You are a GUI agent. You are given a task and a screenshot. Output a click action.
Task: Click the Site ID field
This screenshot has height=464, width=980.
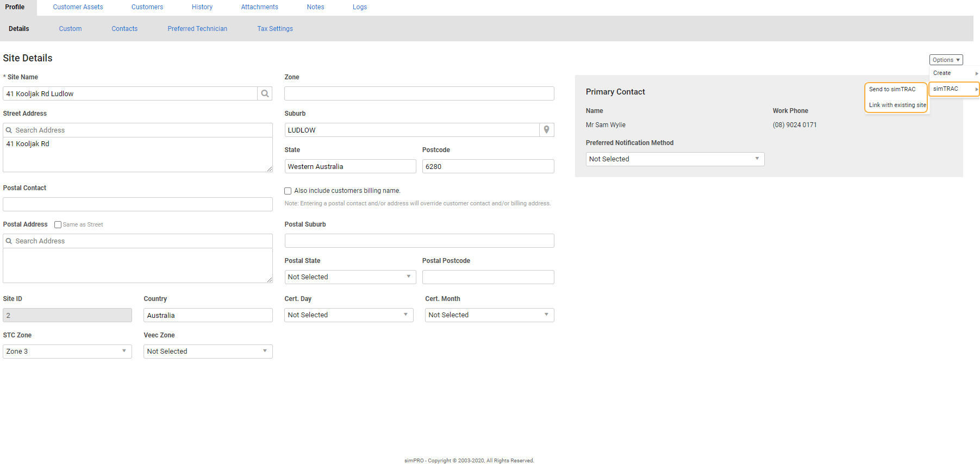pos(67,315)
